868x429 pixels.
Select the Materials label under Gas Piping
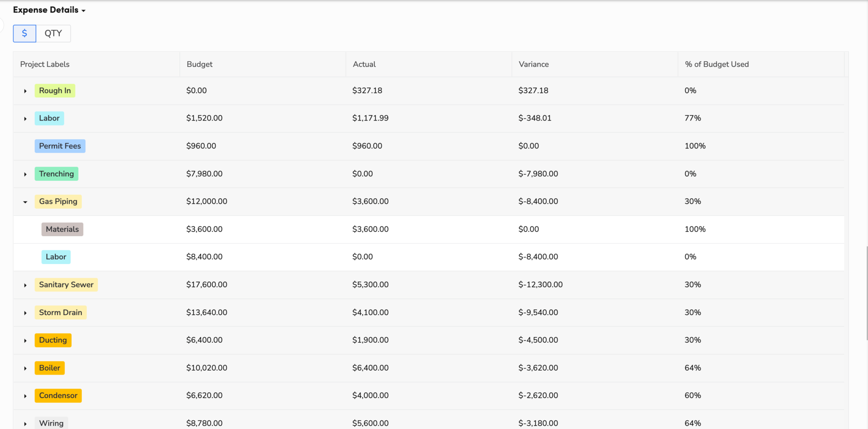coord(62,229)
